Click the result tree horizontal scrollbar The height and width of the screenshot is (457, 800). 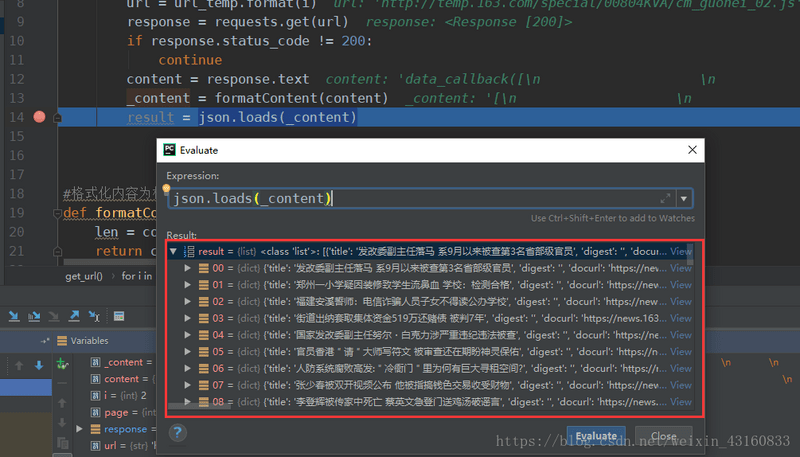(199, 407)
